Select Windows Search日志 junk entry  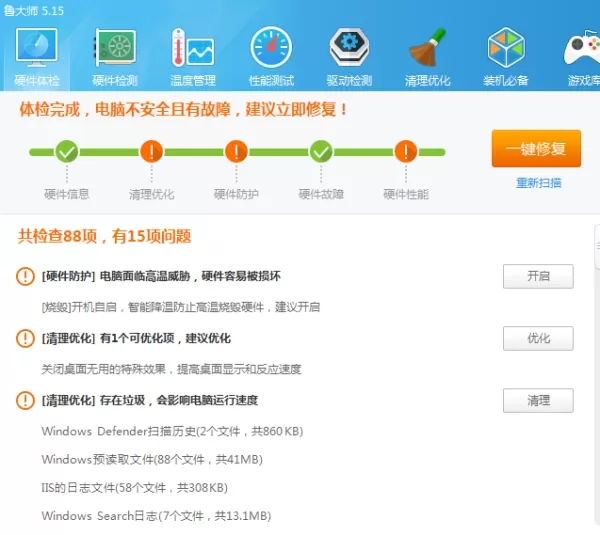point(156,516)
